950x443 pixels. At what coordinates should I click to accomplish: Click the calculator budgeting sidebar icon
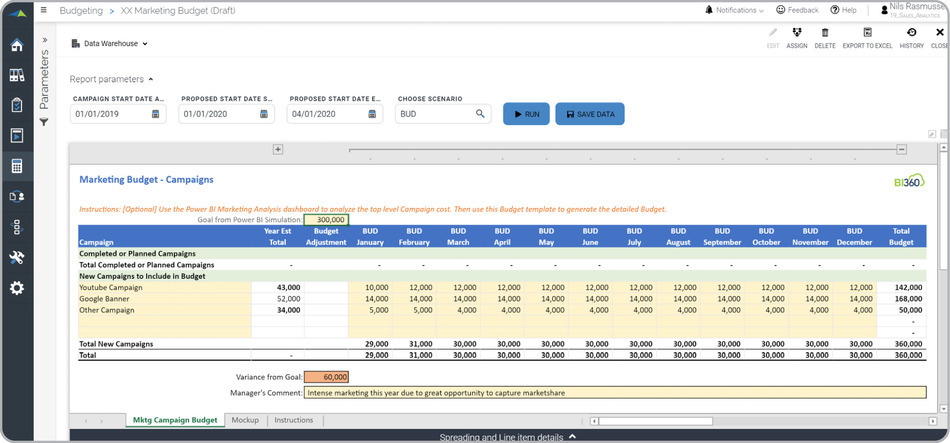coord(16,166)
